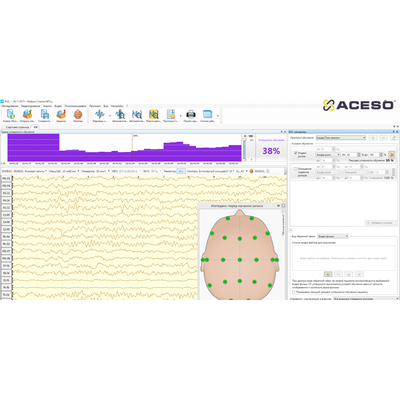Click the new examination toolbar icon
This screenshot has height=400, width=400.
tap(10, 114)
